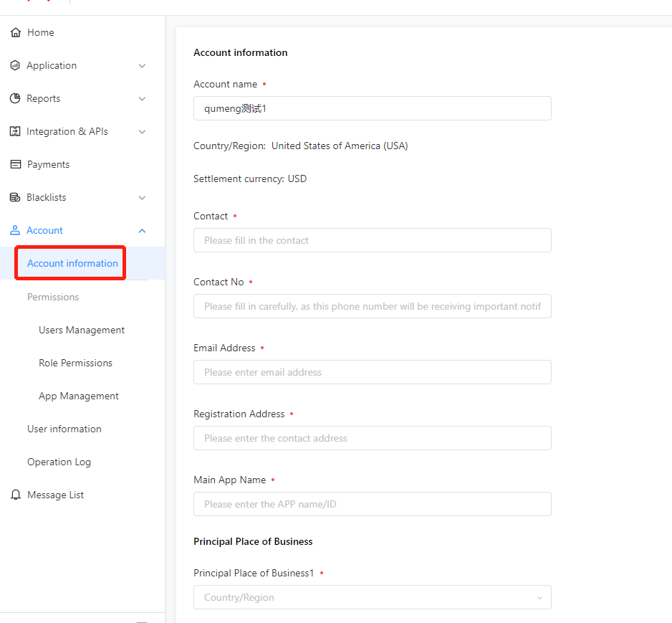
Task: Go to User information page
Action: [64, 429]
